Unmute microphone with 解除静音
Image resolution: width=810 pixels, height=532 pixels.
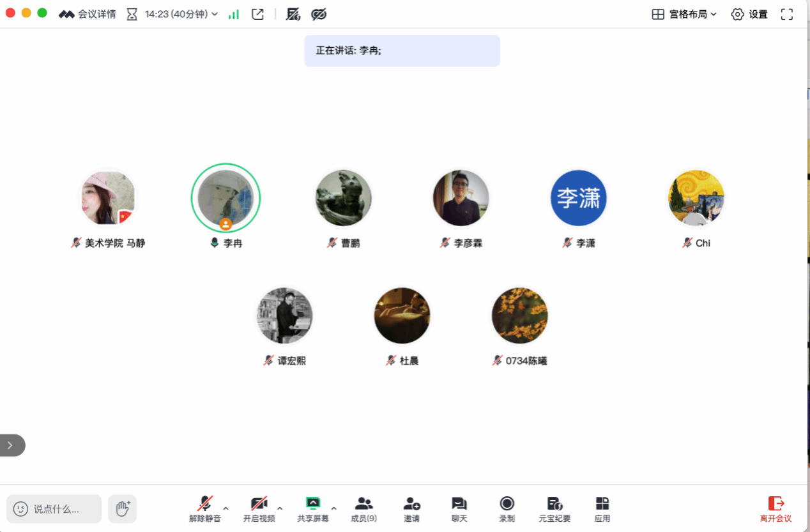205,509
